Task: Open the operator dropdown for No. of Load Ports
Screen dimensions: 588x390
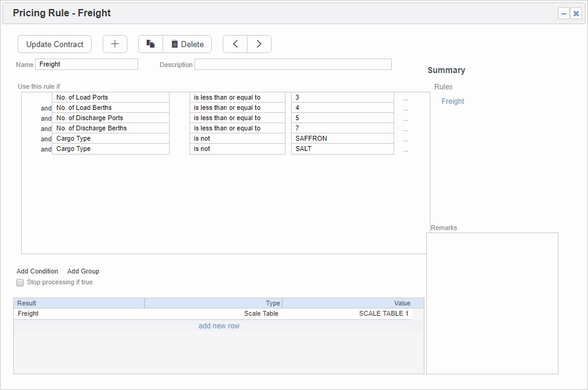Action: coord(237,97)
